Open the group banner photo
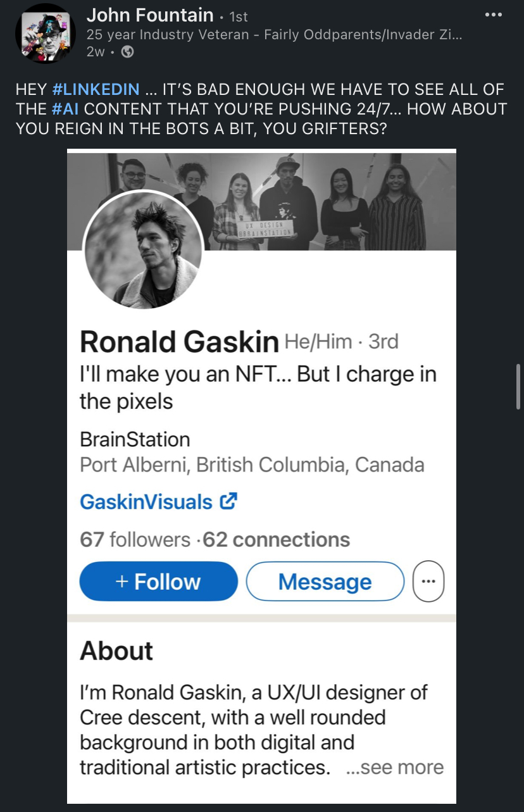The image size is (524, 812). (261, 201)
